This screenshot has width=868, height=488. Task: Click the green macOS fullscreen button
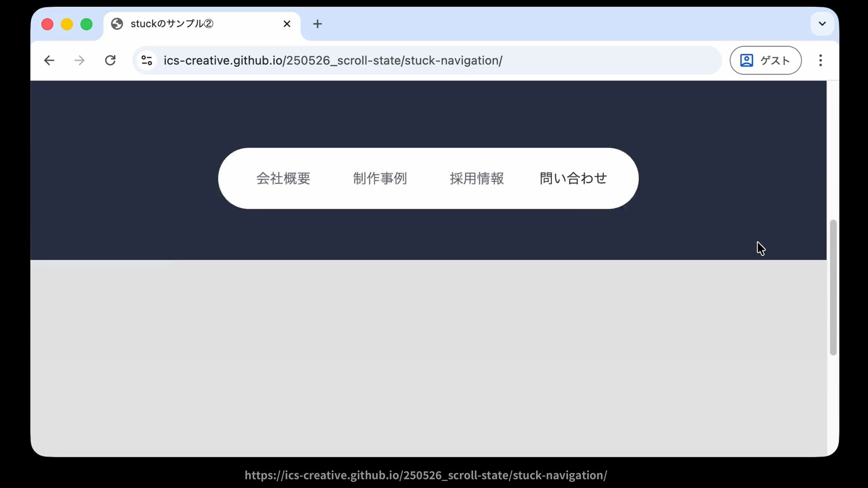click(86, 24)
